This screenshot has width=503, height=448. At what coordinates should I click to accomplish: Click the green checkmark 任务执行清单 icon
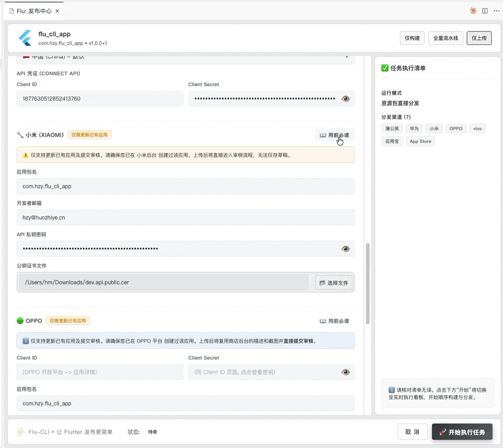(x=385, y=68)
